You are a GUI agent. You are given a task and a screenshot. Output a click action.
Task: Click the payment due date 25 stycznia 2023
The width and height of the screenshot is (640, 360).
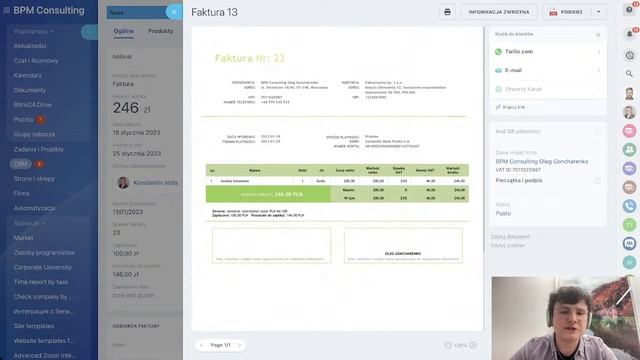tap(137, 153)
